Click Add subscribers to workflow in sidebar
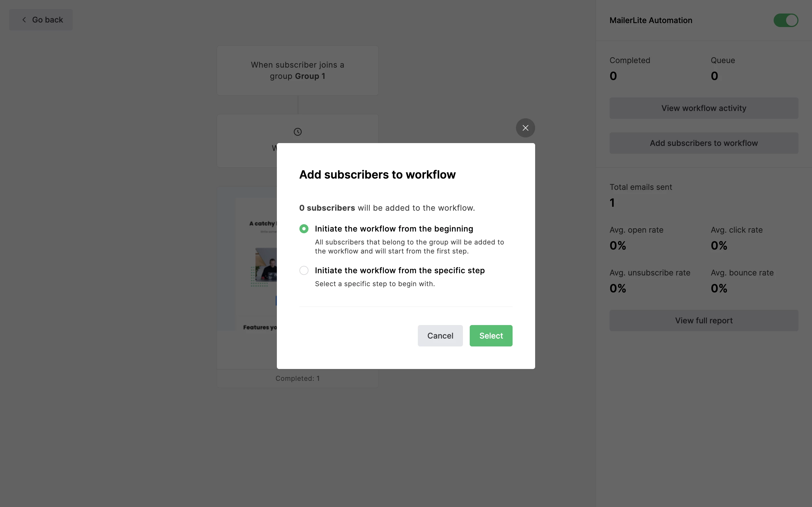This screenshot has height=507, width=812. (704, 143)
